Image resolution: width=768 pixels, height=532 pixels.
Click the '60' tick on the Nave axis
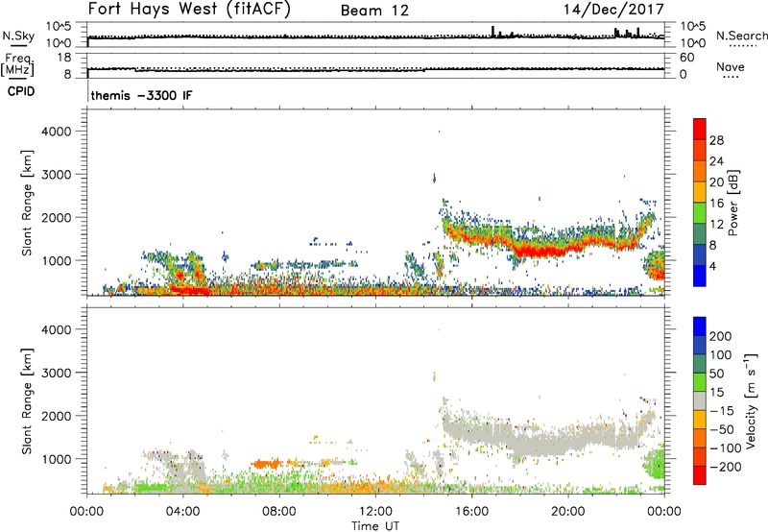coord(686,58)
